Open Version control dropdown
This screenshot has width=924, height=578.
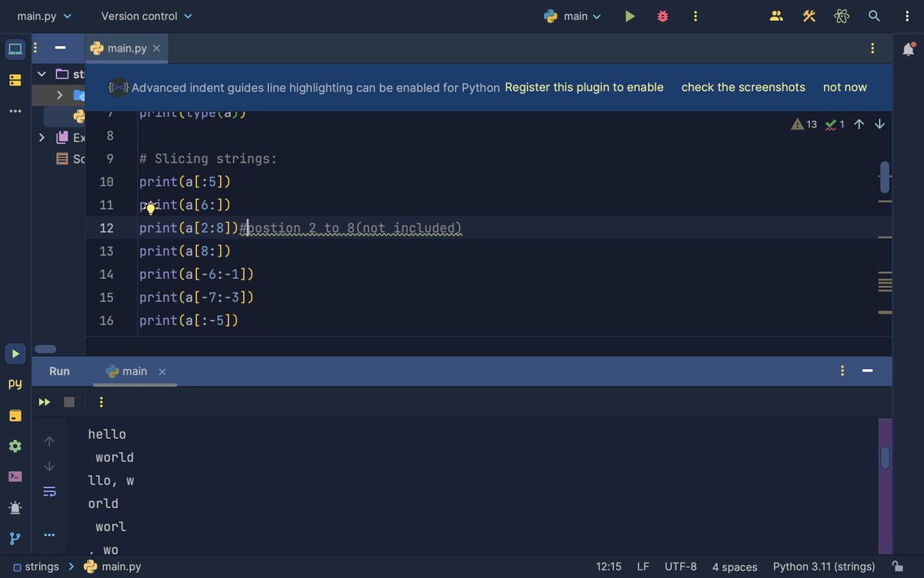point(146,16)
